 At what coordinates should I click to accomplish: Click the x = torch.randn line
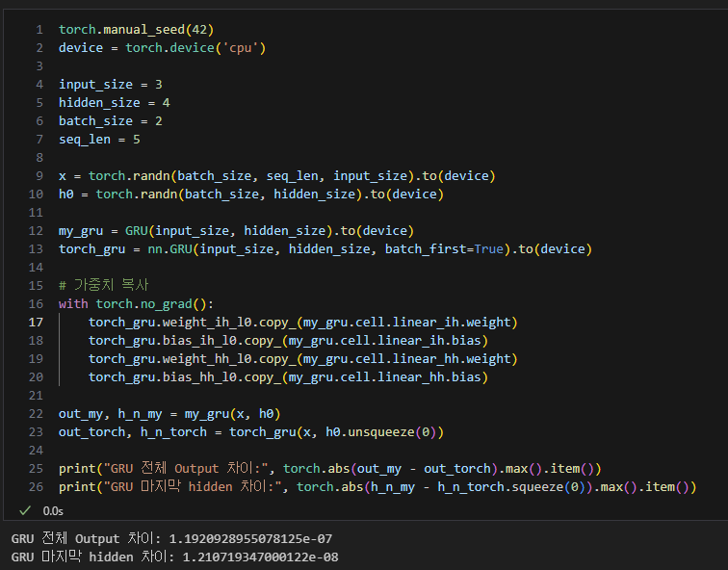[277, 176]
